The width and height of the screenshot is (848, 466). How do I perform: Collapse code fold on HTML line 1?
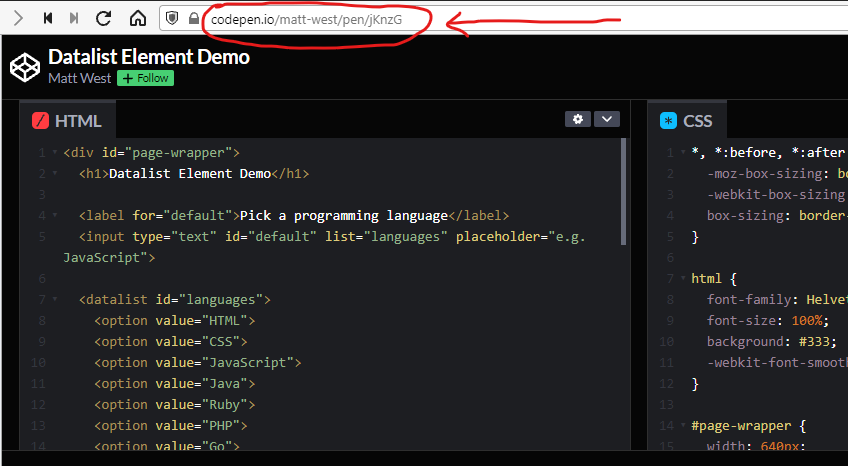[x=55, y=153]
